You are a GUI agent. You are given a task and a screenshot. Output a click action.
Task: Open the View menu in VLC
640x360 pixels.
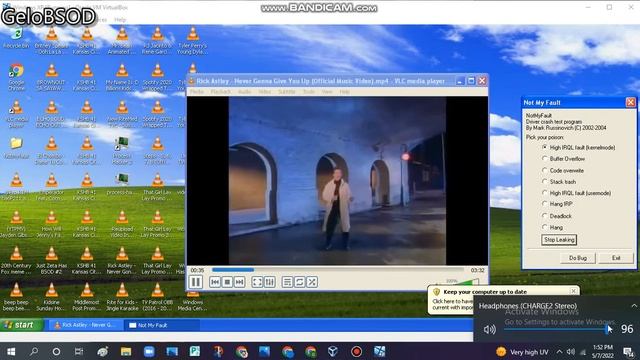coord(327,92)
